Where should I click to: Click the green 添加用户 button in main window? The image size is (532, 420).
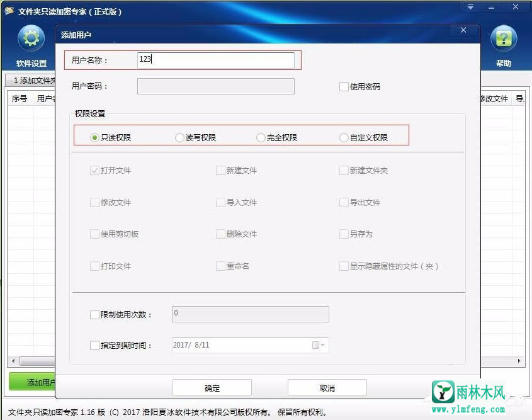pyautogui.click(x=32, y=382)
